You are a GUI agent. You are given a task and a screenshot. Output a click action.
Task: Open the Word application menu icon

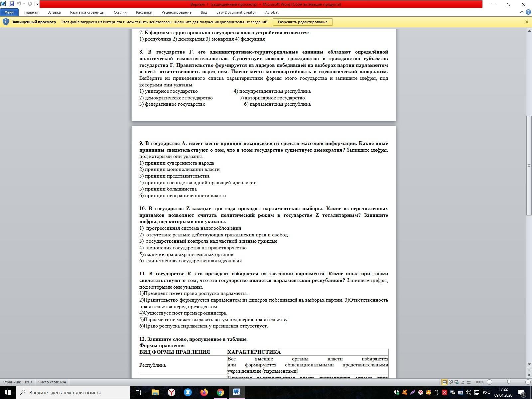point(3,4)
